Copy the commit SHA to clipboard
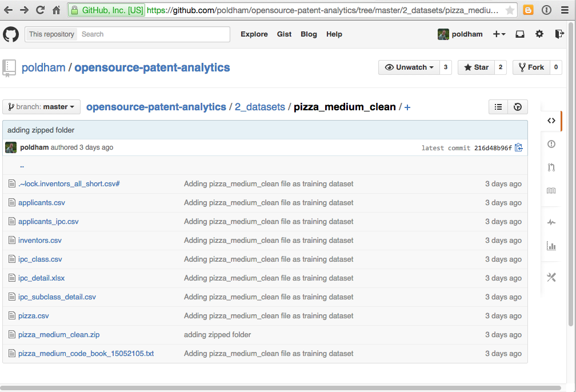 coord(519,147)
